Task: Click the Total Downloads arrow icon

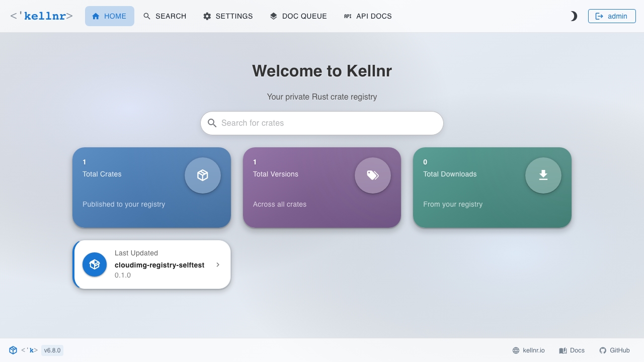Action: click(x=543, y=175)
